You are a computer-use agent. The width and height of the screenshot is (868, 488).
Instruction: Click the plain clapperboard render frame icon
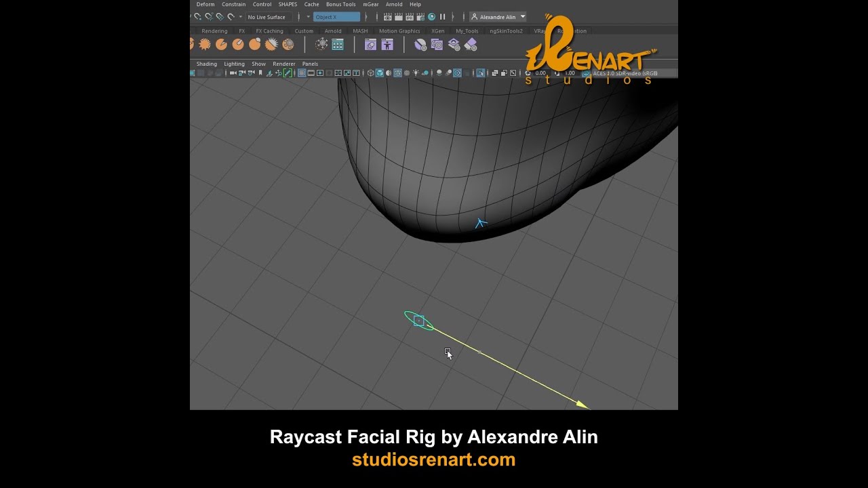click(399, 17)
